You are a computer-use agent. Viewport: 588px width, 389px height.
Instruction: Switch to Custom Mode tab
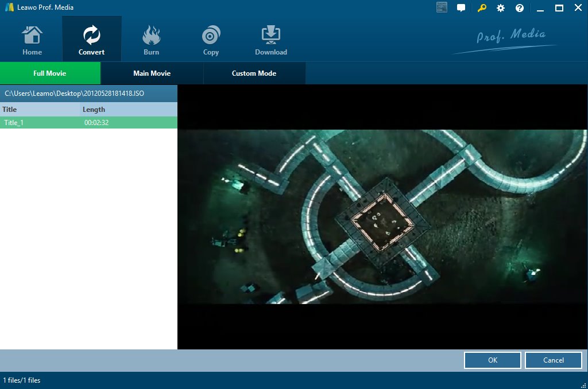pyautogui.click(x=254, y=73)
